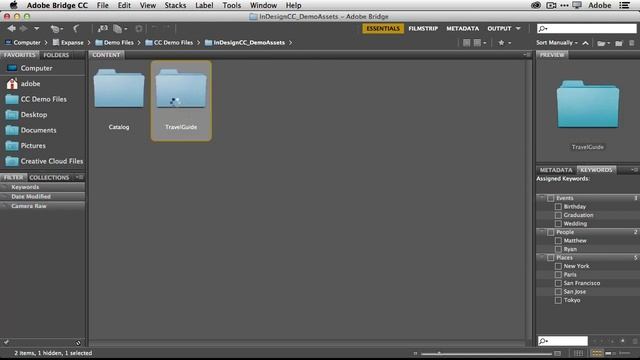Check the Tokyo keyword checkbox
The width and height of the screenshot is (640, 360).
(558, 300)
